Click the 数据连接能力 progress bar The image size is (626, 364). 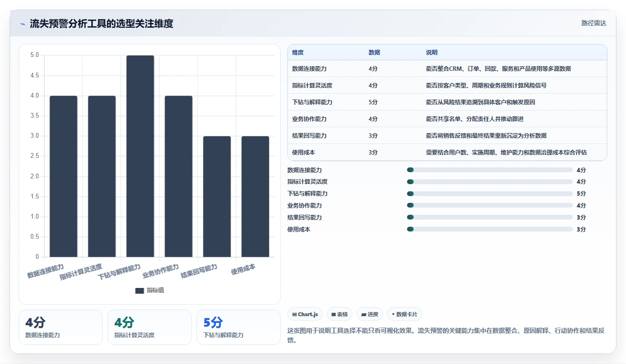490,170
